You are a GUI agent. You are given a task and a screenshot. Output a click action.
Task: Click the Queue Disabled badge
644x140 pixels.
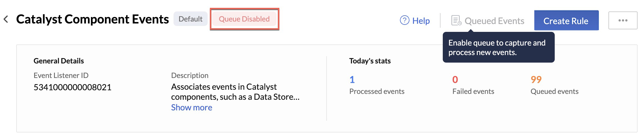(x=244, y=19)
